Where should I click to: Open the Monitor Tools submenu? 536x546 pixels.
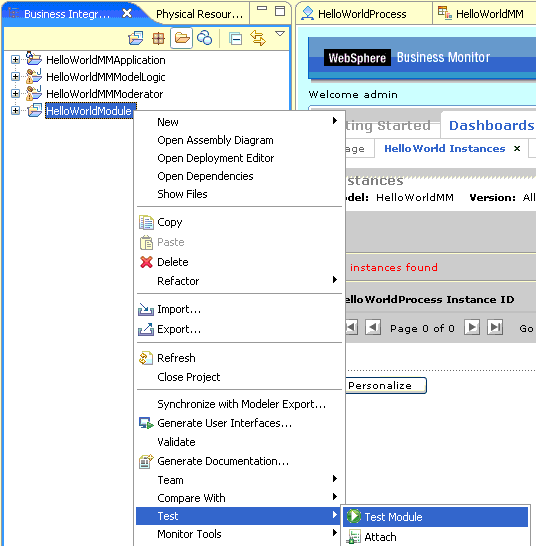click(x=239, y=534)
